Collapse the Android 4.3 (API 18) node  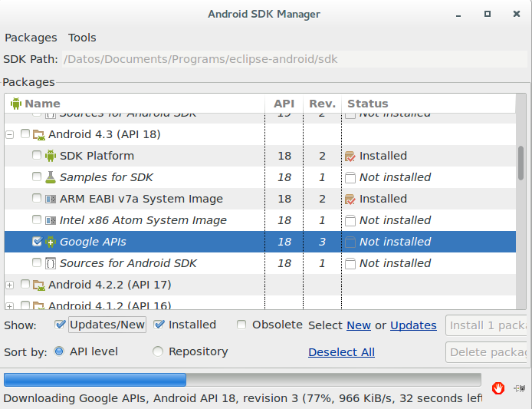[10, 134]
